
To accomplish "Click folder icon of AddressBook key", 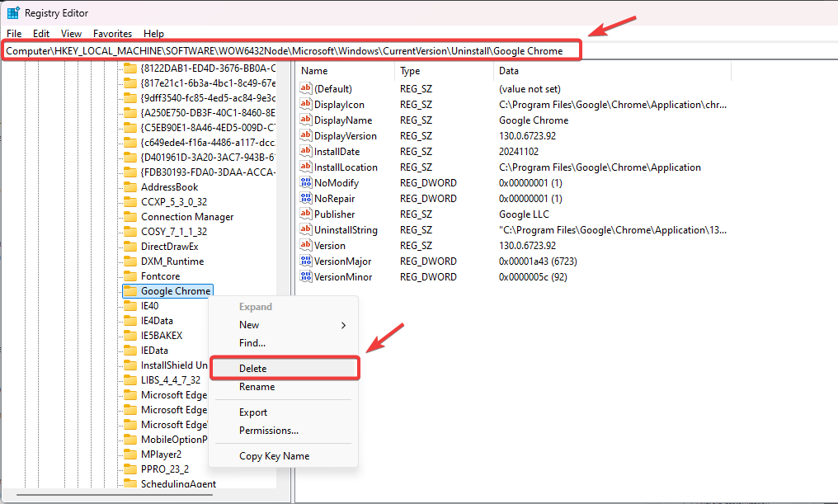I will pos(130,187).
